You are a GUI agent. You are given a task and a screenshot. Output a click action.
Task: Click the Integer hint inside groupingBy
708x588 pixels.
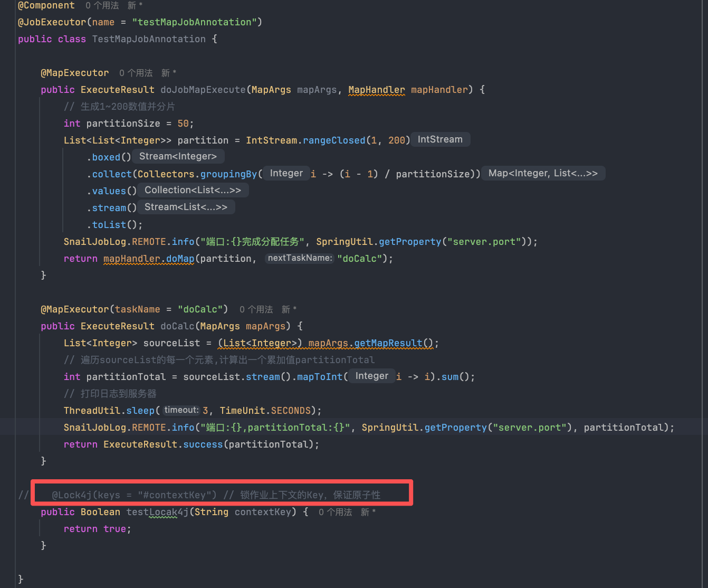point(286,173)
